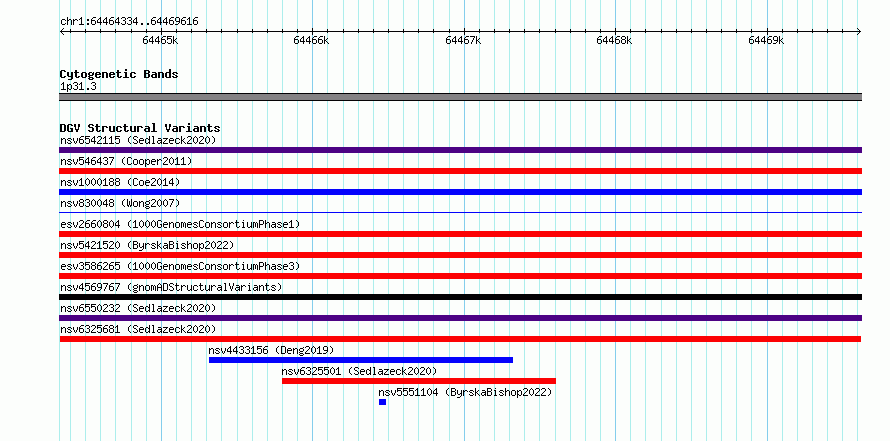890x441 pixels.
Task: Click the 64467k ruler tick label
Action: click(x=463, y=40)
